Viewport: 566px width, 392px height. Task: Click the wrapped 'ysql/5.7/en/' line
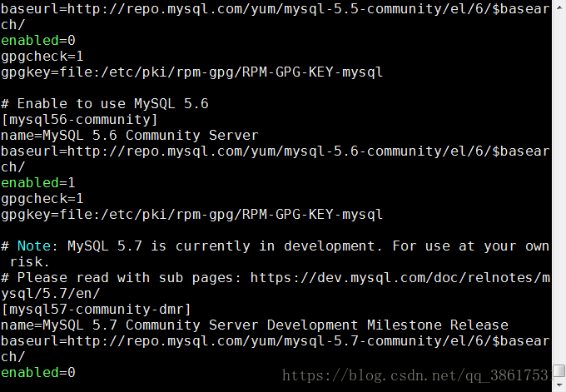pos(50,294)
